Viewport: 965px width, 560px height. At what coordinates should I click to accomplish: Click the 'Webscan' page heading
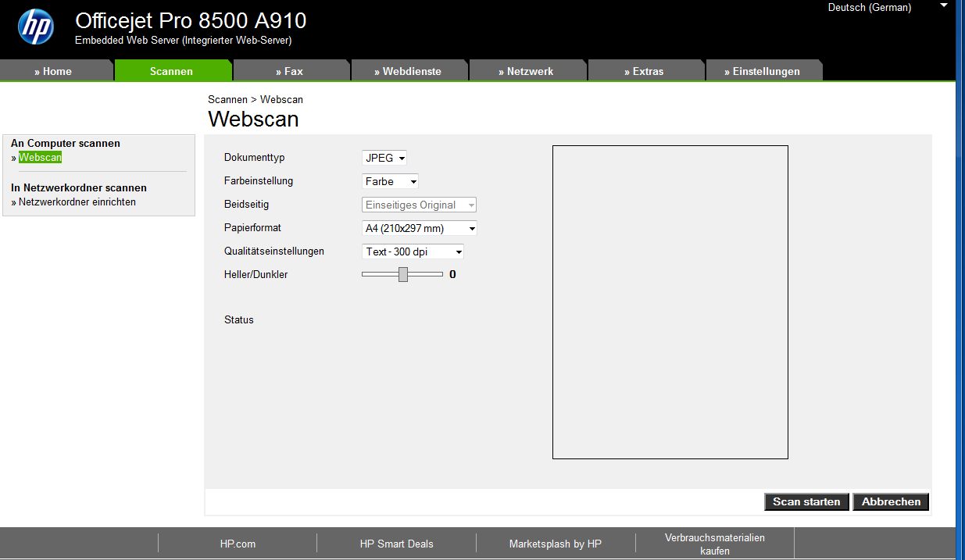253,119
